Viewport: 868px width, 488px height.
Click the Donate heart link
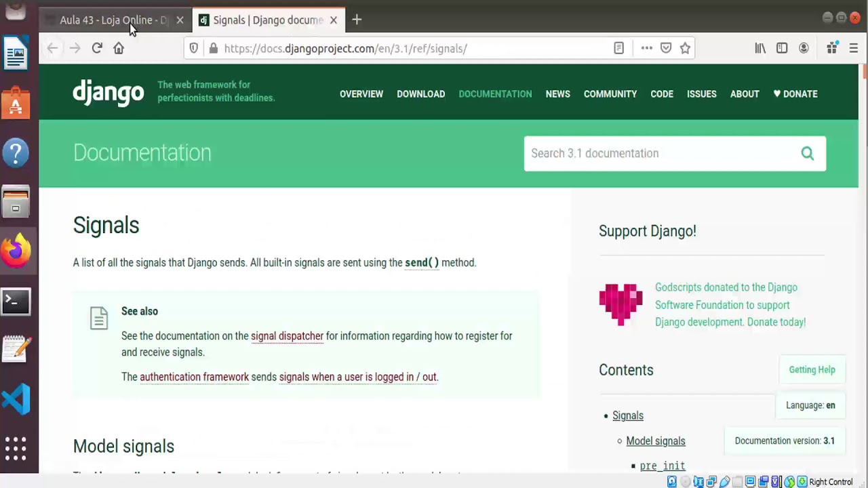[x=795, y=94]
